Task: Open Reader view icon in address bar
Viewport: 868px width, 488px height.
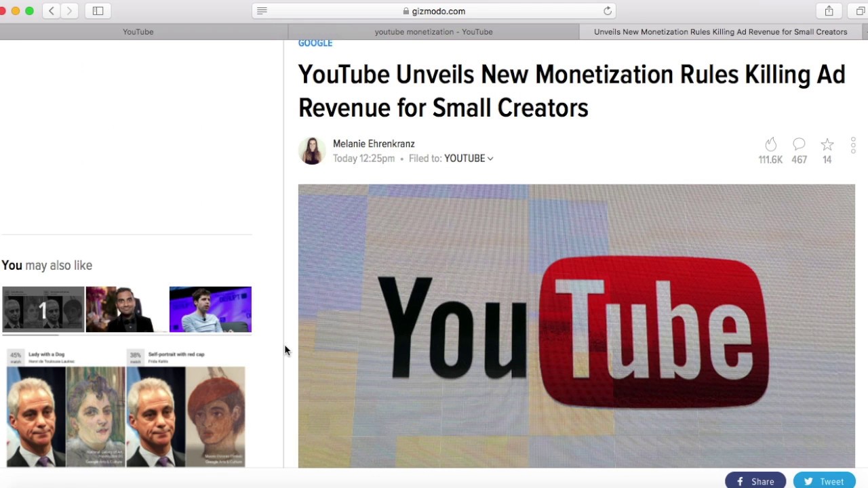Action: point(262,11)
